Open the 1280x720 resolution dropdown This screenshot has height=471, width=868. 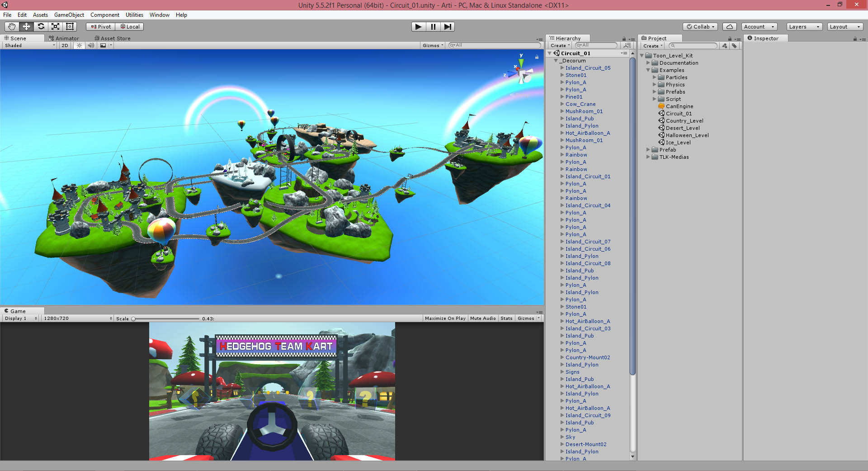[77, 319]
